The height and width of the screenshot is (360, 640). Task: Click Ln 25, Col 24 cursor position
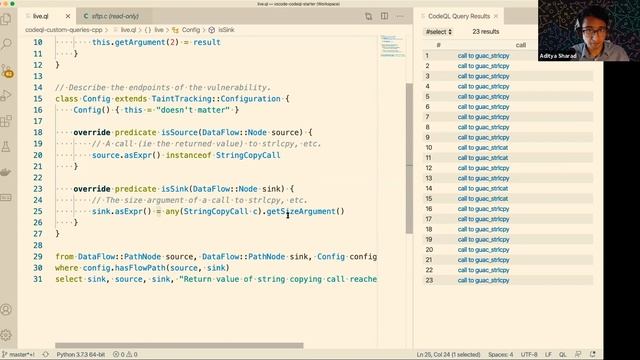(x=448, y=354)
